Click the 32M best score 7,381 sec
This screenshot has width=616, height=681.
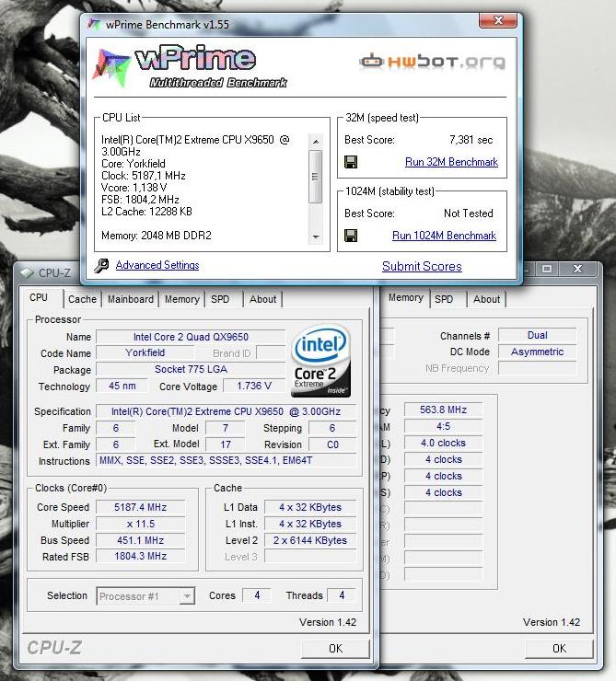point(471,140)
